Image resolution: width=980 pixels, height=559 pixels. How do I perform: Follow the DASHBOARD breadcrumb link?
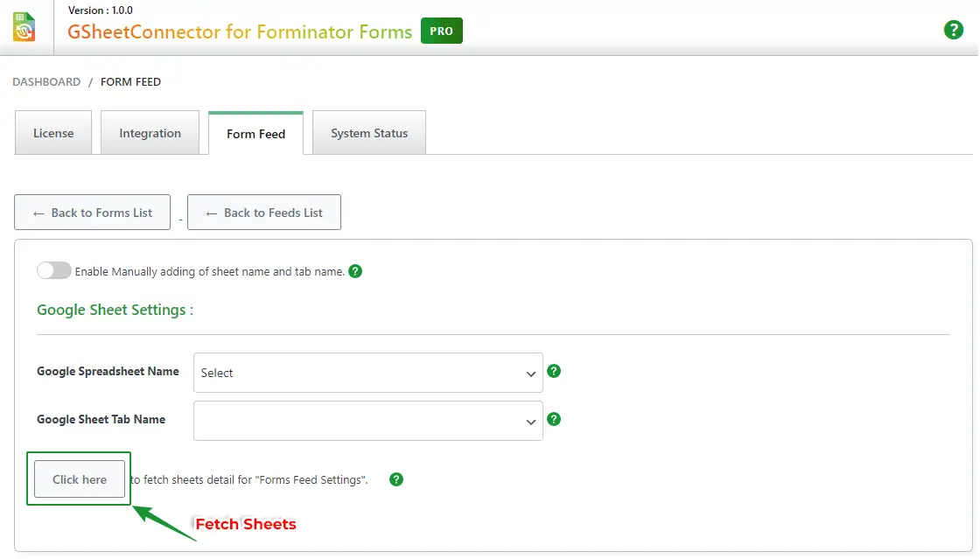46,81
